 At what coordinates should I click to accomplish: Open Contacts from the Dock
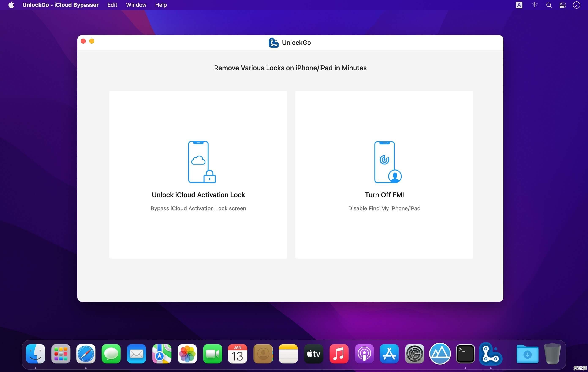coord(263,354)
